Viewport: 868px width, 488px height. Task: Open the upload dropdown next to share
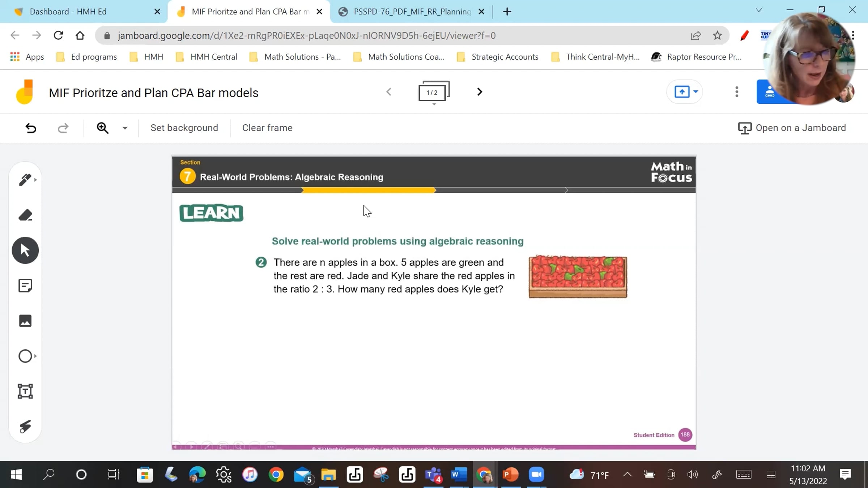click(x=695, y=92)
